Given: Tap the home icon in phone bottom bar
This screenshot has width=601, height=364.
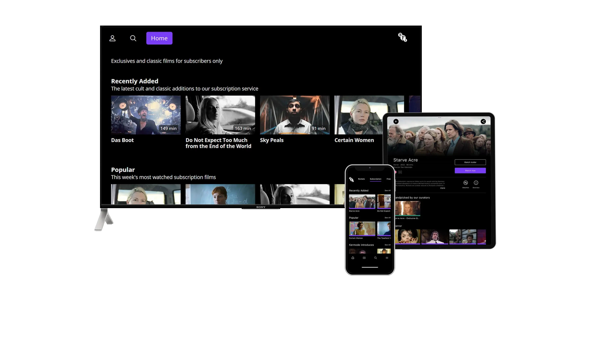Looking at the screenshot, I should (353, 258).
